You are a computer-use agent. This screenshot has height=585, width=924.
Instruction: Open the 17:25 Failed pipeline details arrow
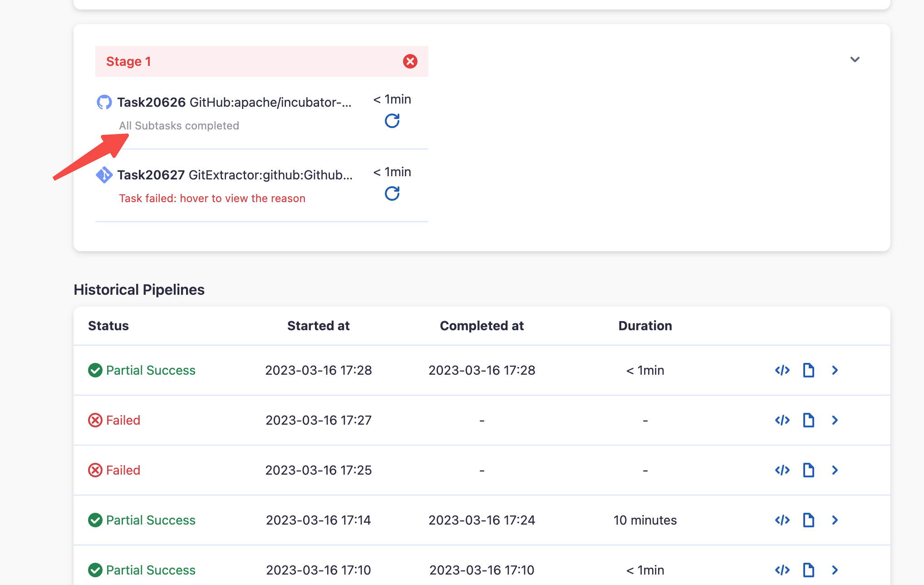[835, 470]
